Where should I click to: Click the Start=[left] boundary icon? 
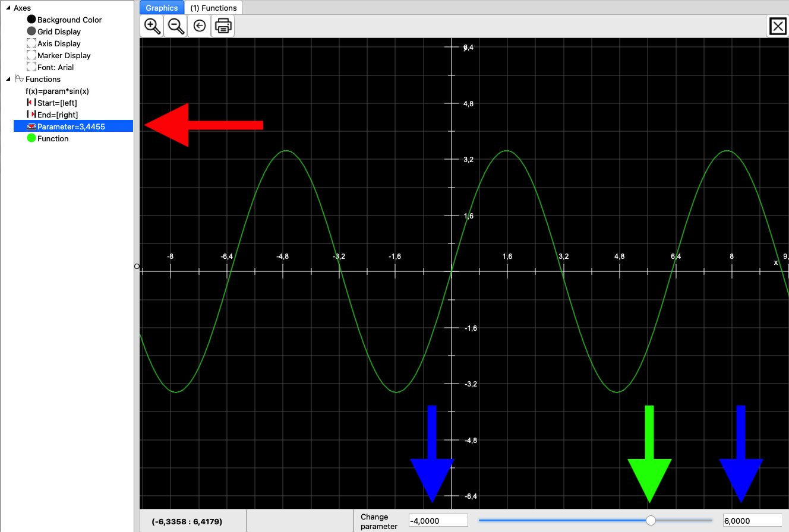click(31, 103)
